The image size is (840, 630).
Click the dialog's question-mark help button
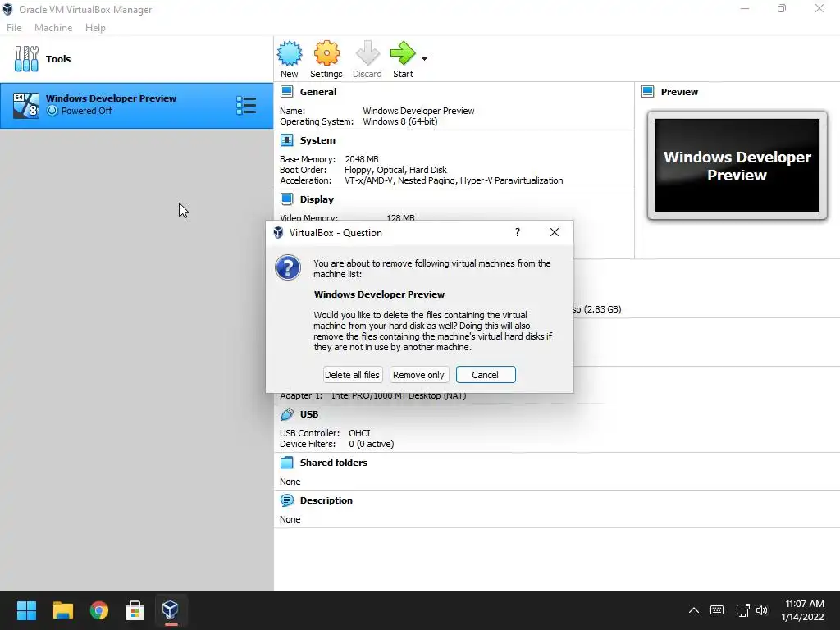coord(518,232)
